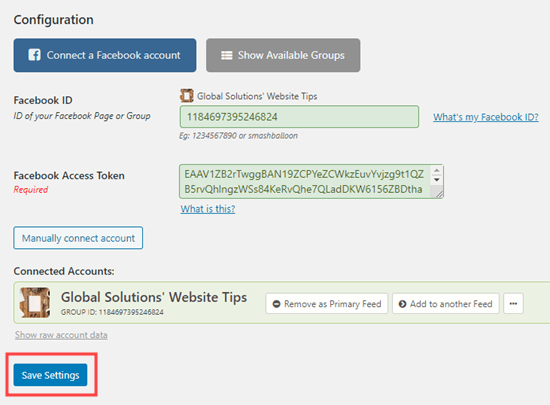
Task: Open the What is this? link
Action: pyautogui.click(x=208, y=209)
